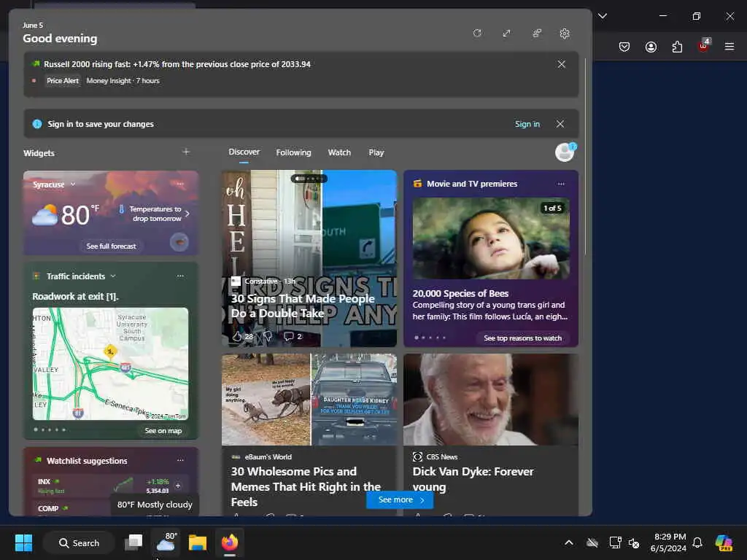Open the Price Alert tag
Viewport: 747px width, 560px height.
[63, 81]
